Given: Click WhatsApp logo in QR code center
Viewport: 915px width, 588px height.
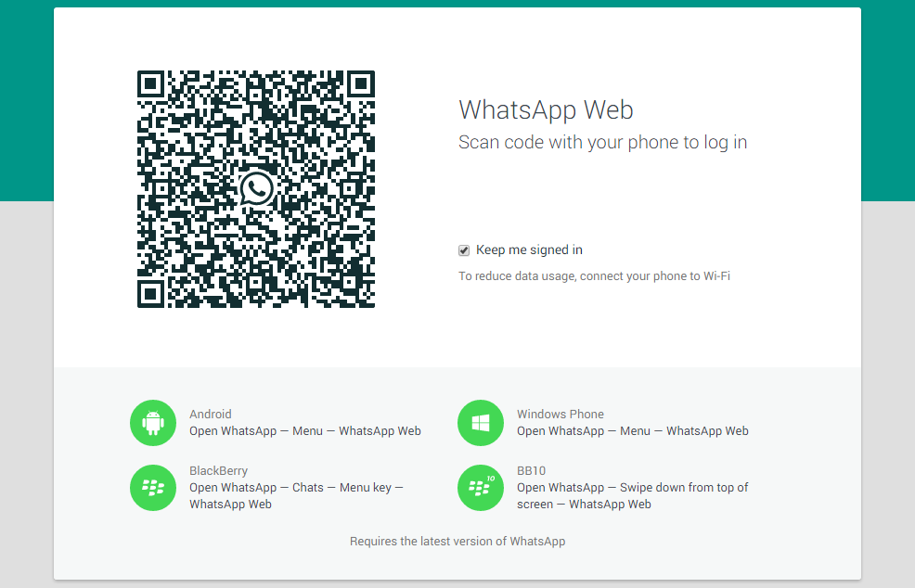Looking at the screenshot, I should [x=256, y=188].
